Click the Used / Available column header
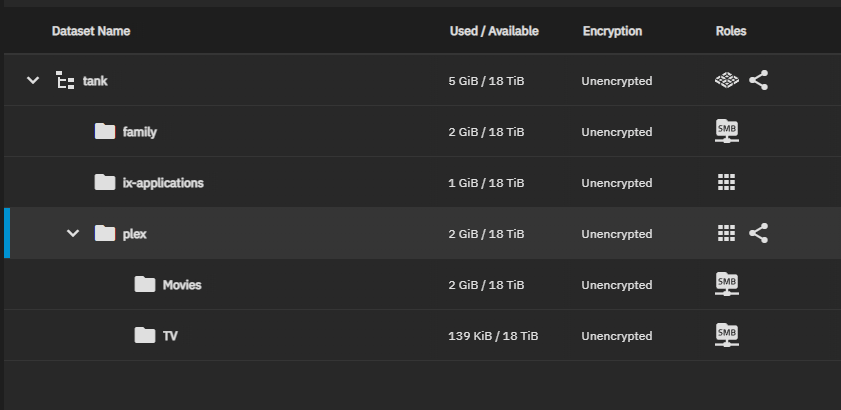Screen dimensions: 841x410 pos(494,31)
